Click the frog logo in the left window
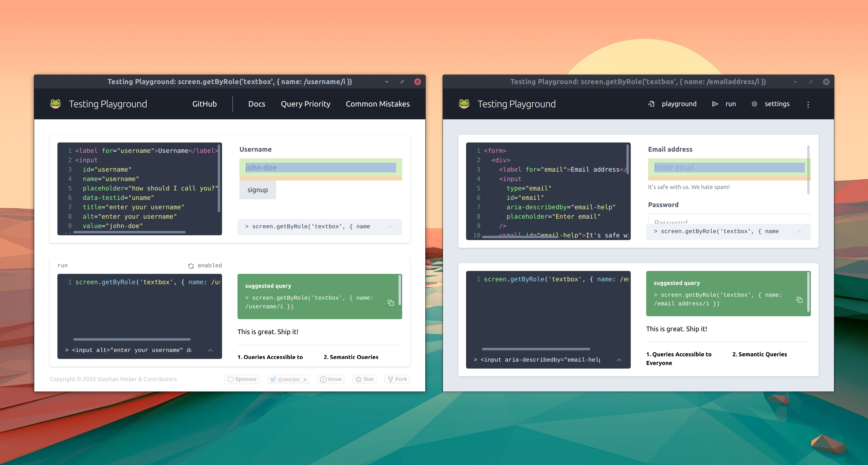868x465 pixels. tap(56, 104)
